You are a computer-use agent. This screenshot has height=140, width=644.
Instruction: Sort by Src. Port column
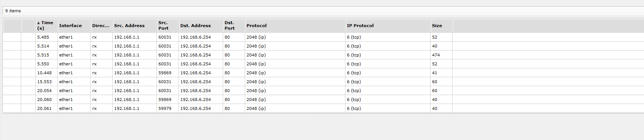(x=168, y=25)
